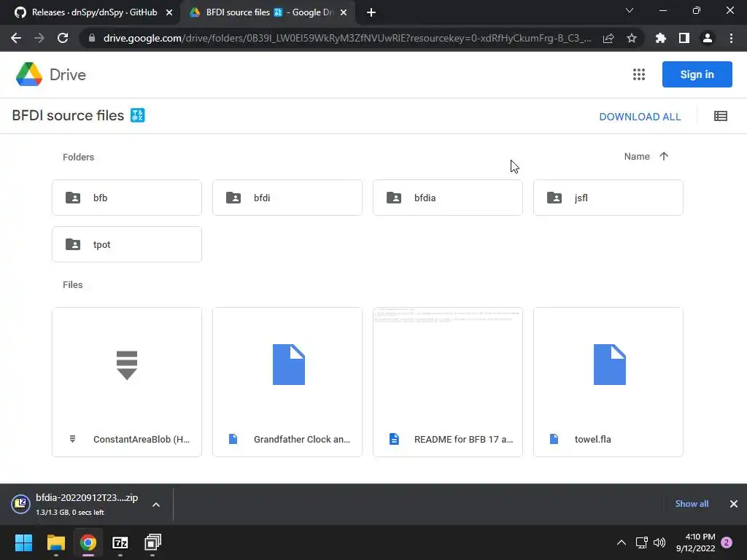
Task: Open 7-Zip from the taskbar
Action: (120, 542)
